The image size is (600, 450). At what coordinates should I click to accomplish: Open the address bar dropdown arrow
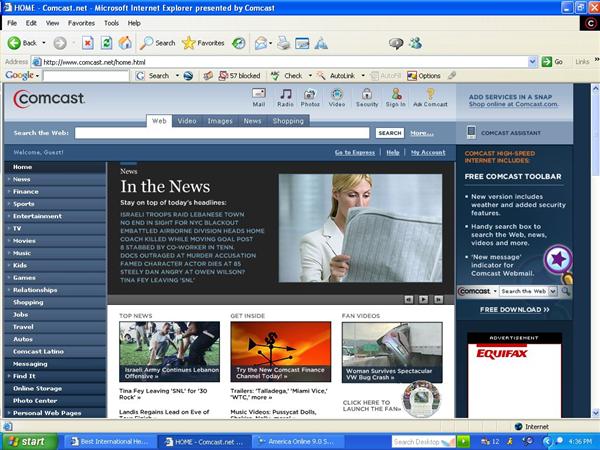(x=532, y=62)
